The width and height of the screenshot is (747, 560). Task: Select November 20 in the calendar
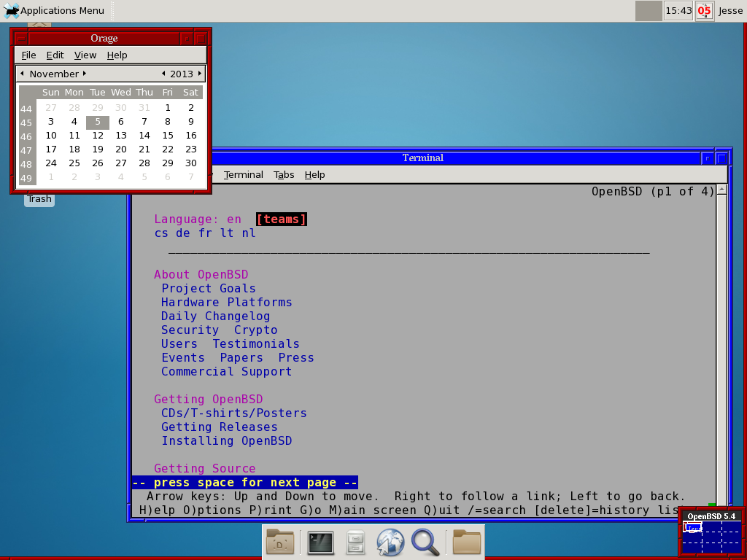(121, 149)
